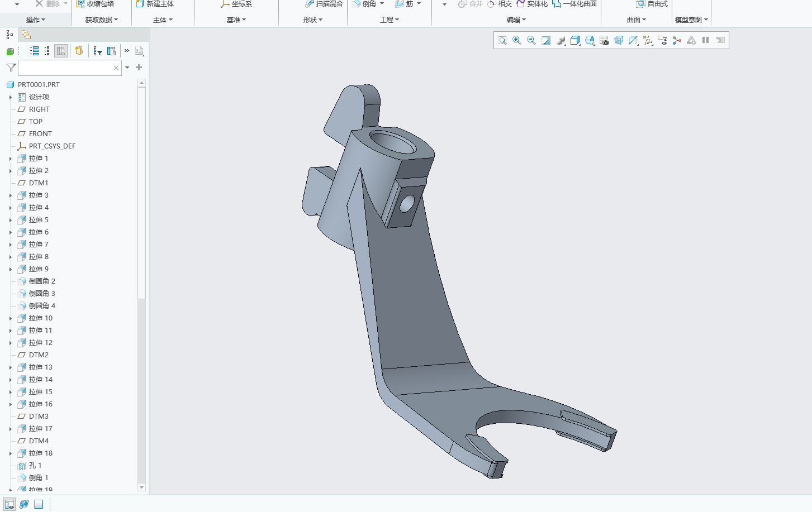Select the RIGHT datum plane
The image size is (812, 512).
[34, 109]
